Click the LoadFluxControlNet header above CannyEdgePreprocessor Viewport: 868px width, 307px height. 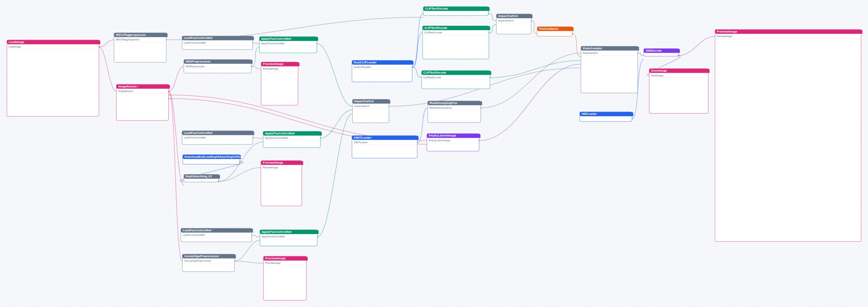(x=217, y=230)
